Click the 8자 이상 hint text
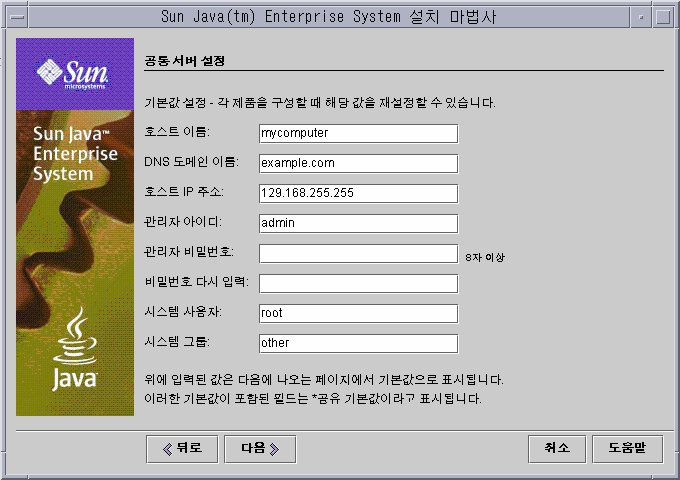 (485, 258)
